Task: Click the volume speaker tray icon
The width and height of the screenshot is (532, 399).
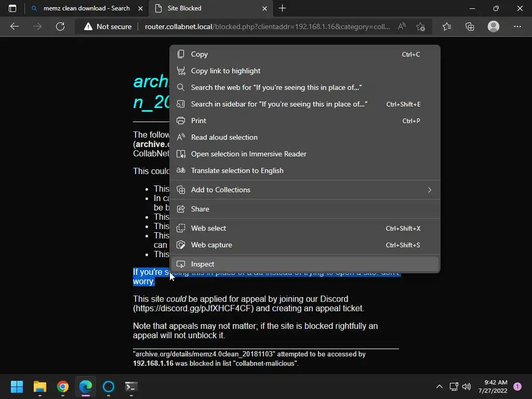Action: click(x=467, y=387)
